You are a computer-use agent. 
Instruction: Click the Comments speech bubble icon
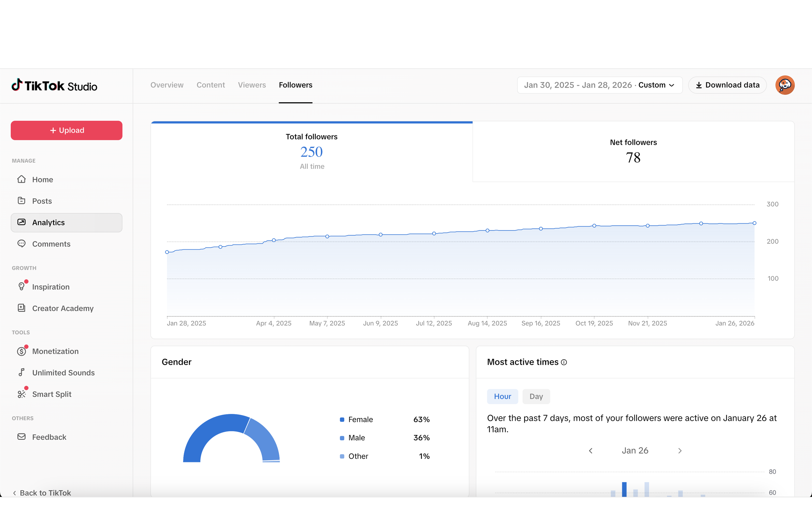pyautogui.click(x=21, y=244)
